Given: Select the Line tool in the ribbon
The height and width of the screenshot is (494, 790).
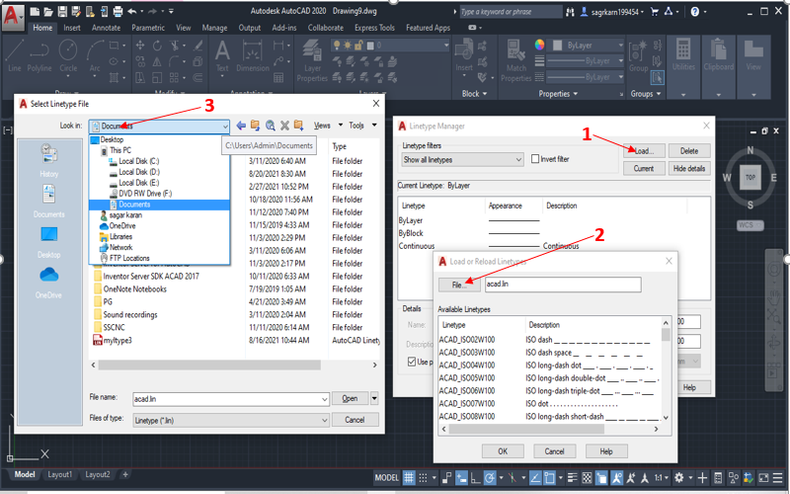Looking at the screenshot, I should click(14, 56).
